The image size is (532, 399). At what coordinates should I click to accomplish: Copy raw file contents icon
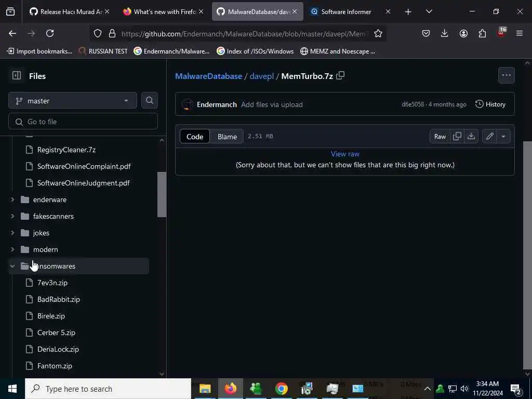click(x=457, y=137)
